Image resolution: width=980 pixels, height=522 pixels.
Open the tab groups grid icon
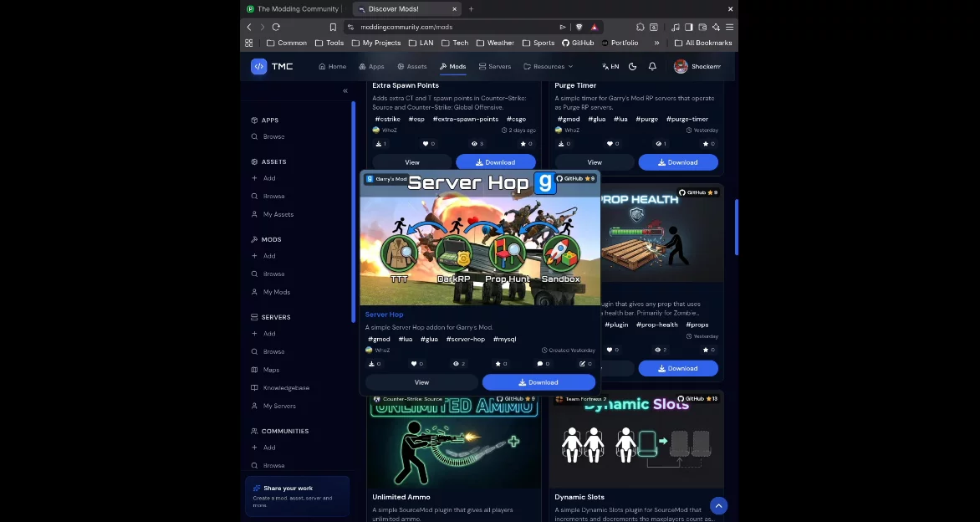coord(248,43)
